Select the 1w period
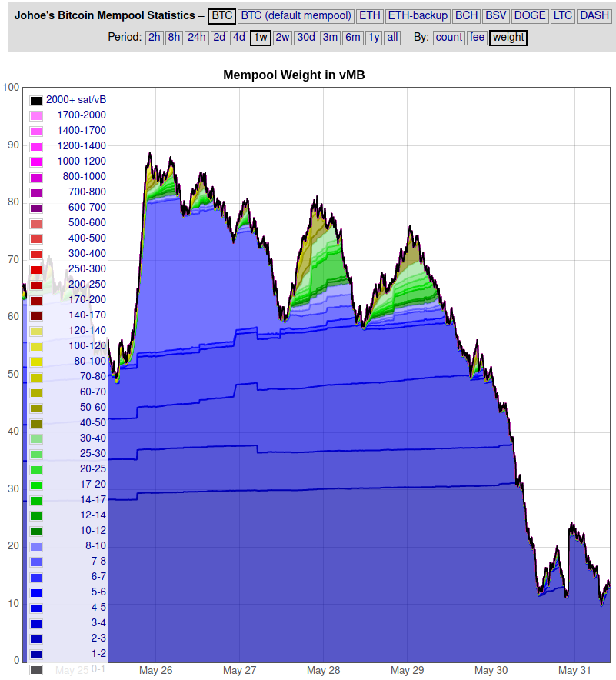Viewport: 616px width, 680px height. pos(261,38)
